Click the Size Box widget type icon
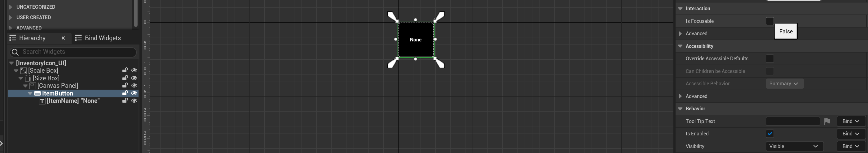The image size is (868, 153). point(28,78)
